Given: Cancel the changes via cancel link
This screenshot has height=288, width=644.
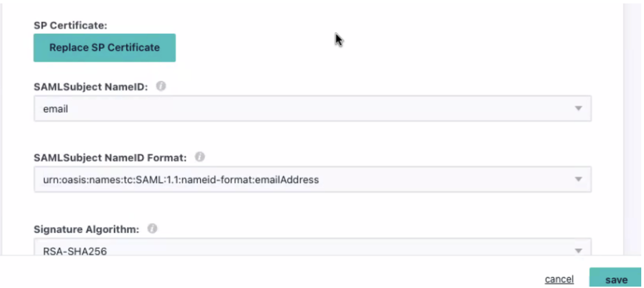Looking at the screenshot, I should 559,279.
